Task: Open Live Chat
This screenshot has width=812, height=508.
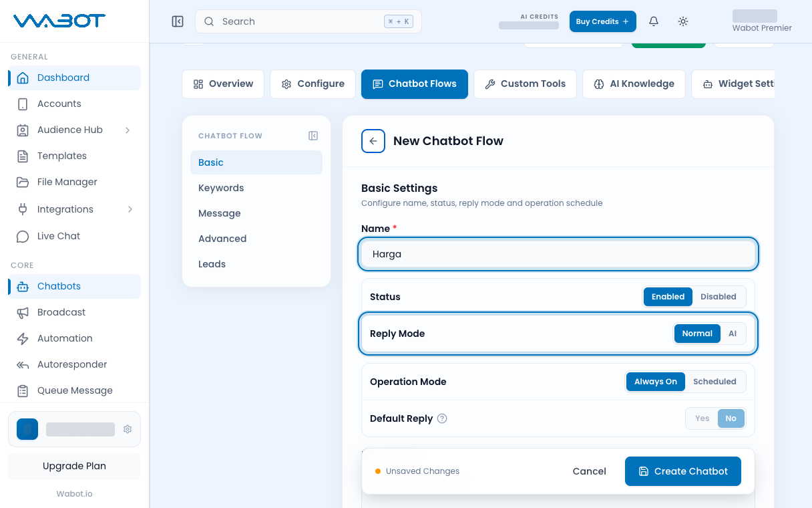Action: 75,236
